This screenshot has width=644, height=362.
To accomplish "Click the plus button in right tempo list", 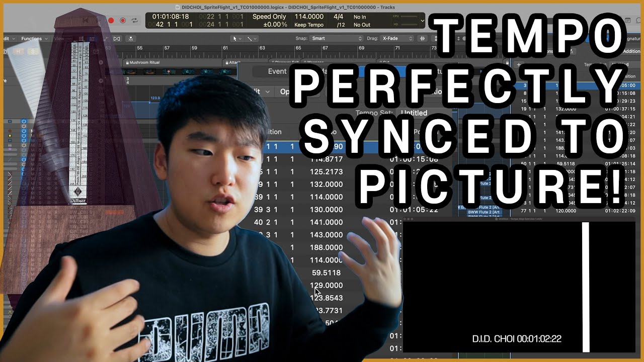I will pyautogui.click(x=520, y=65).
